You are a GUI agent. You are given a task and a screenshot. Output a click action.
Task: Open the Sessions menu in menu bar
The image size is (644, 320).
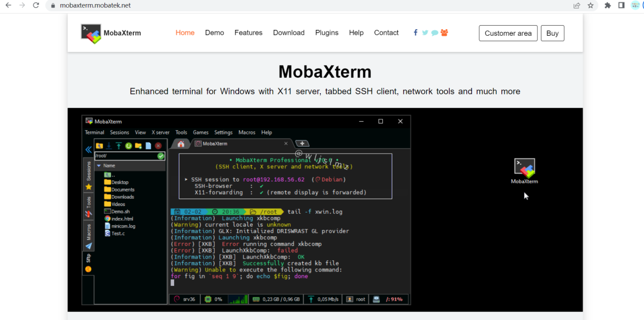click(x=119, y=133)
